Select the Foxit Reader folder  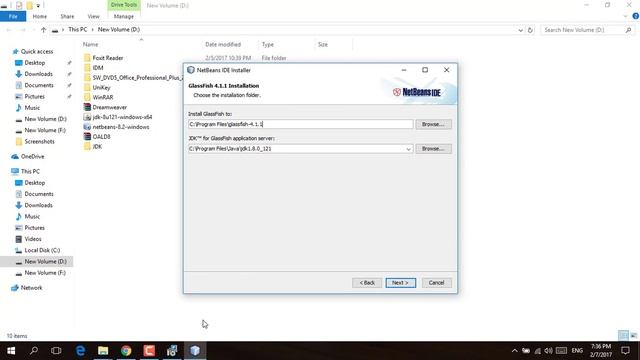(108, 58)
